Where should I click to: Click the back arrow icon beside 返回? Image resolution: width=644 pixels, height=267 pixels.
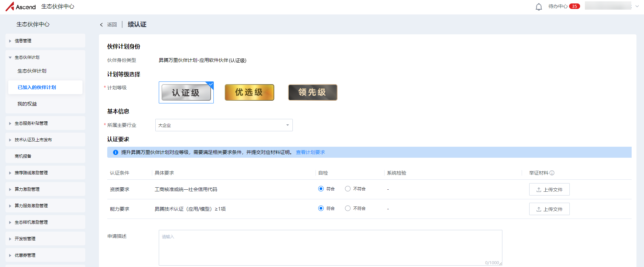pos(101,25)
